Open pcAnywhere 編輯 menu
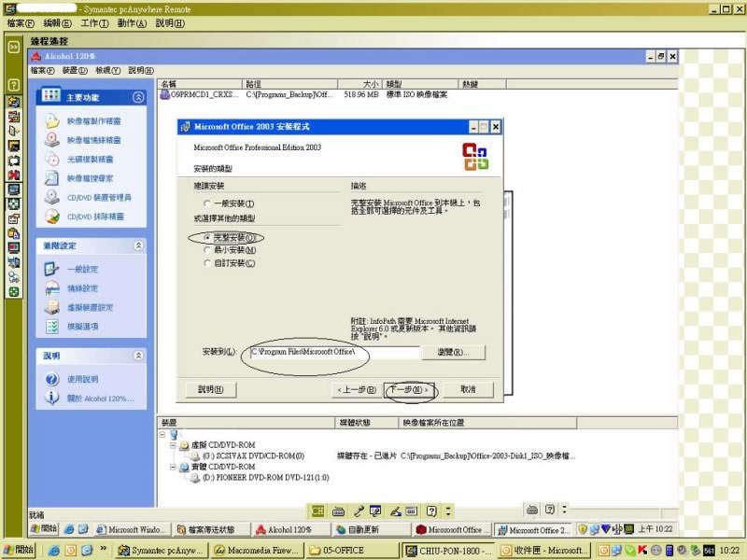 [57, 23]
